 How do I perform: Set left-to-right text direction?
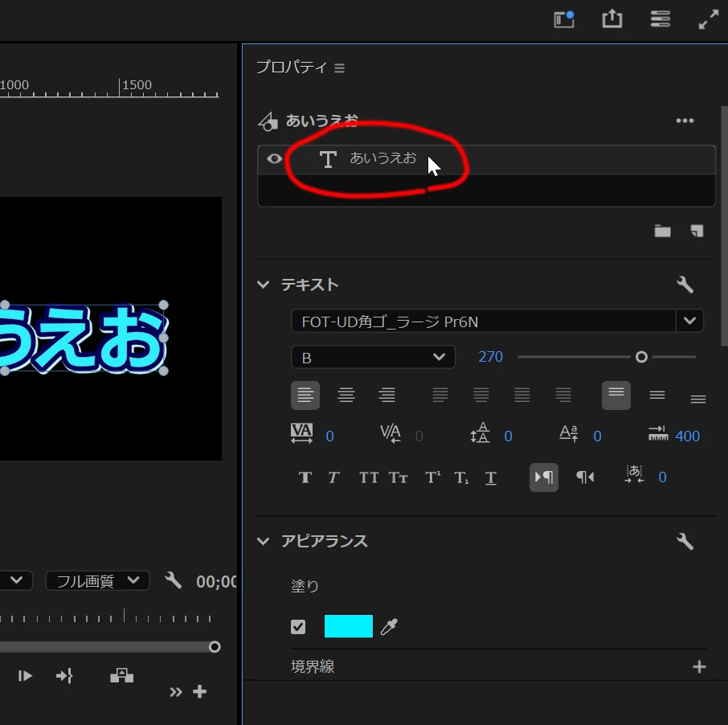pyautogui.click(x=544, y=477)
